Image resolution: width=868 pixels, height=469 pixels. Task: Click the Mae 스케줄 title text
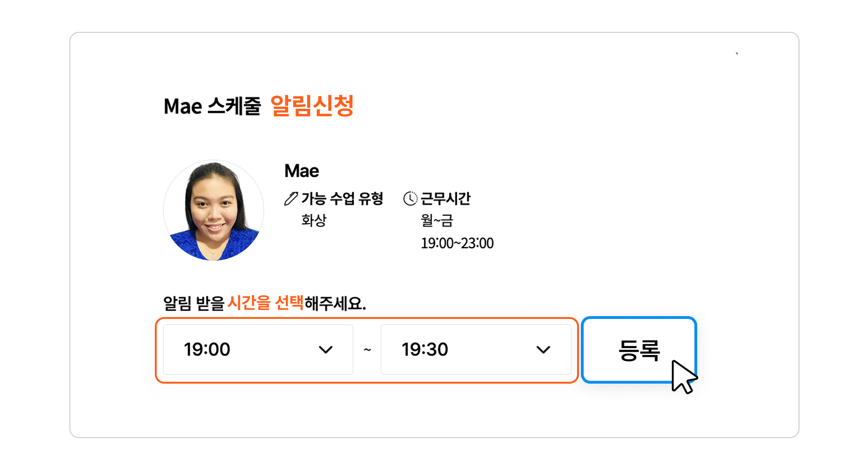click(x=212, y=106)
